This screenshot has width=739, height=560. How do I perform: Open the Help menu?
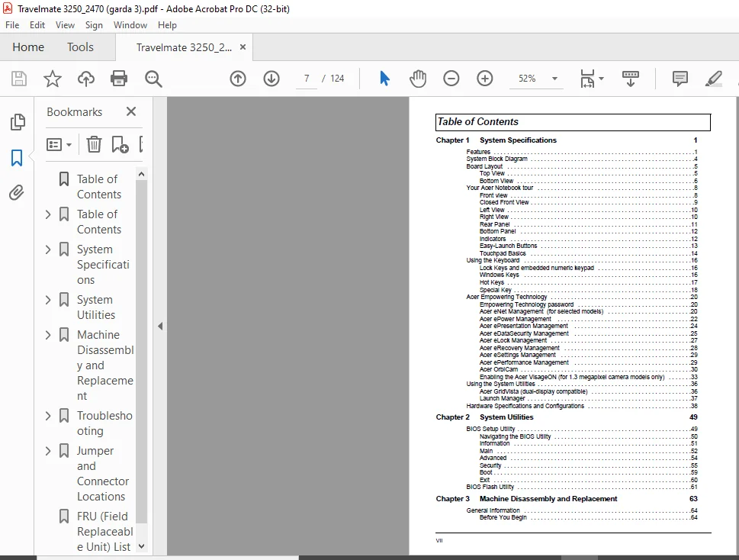167,25
